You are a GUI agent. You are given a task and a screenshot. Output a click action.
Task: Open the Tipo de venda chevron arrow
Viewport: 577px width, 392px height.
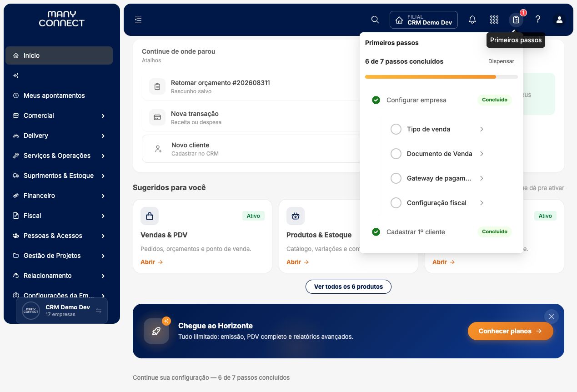(482, 129)
